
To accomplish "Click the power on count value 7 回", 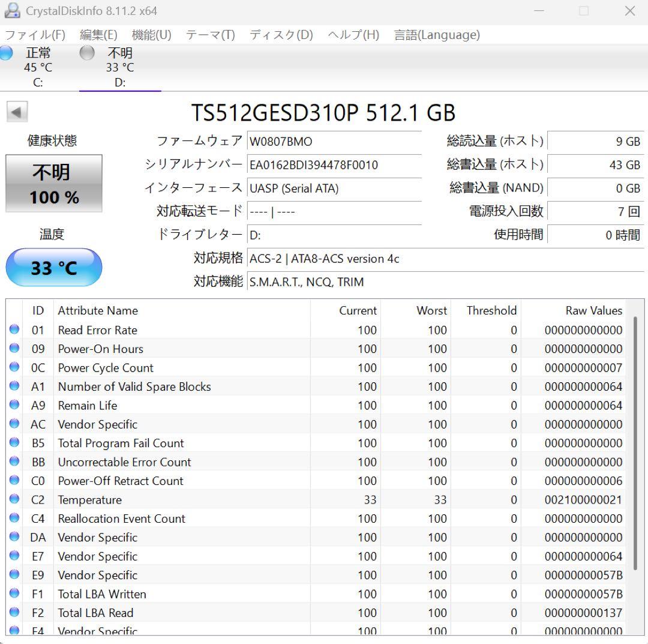I will (596, 212).
